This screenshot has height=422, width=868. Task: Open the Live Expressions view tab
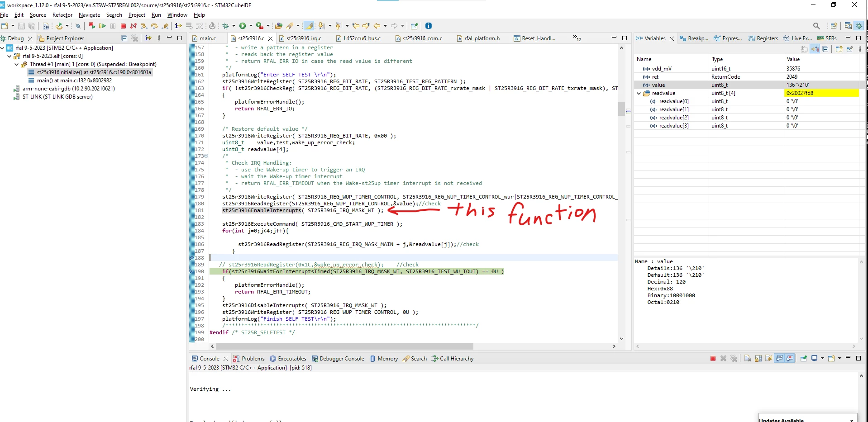[797, 38]
